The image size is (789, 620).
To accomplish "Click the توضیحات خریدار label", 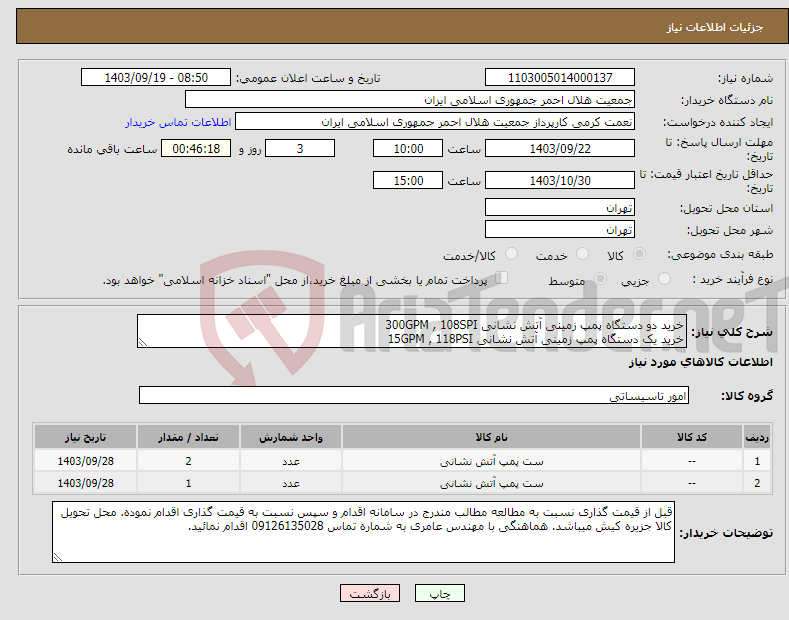I will point(726,533).
